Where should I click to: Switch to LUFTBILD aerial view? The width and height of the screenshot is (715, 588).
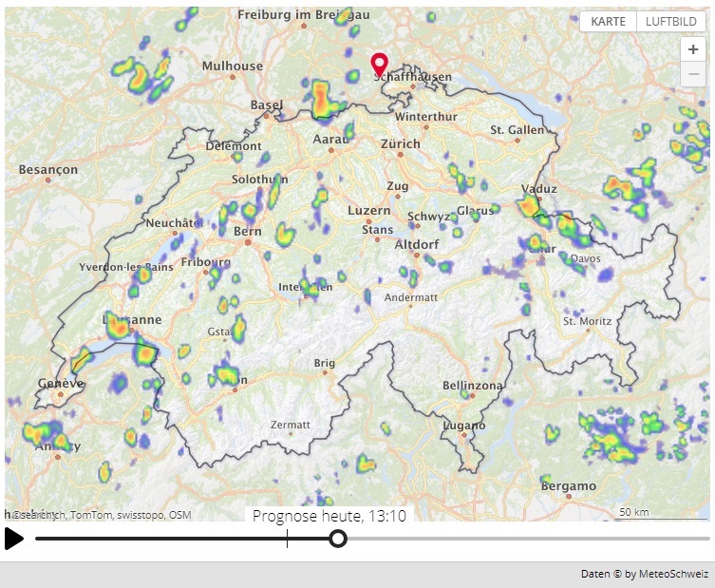(670, 22)
